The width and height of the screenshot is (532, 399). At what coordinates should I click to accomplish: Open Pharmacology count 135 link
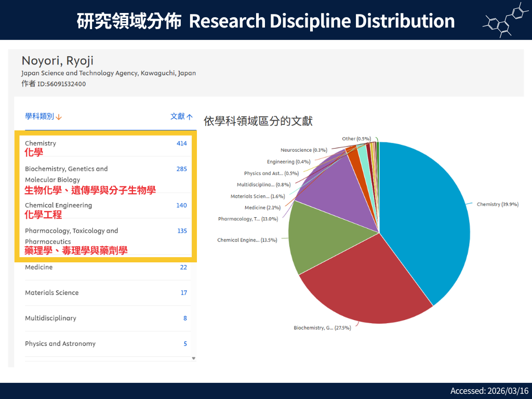[182, 231]
